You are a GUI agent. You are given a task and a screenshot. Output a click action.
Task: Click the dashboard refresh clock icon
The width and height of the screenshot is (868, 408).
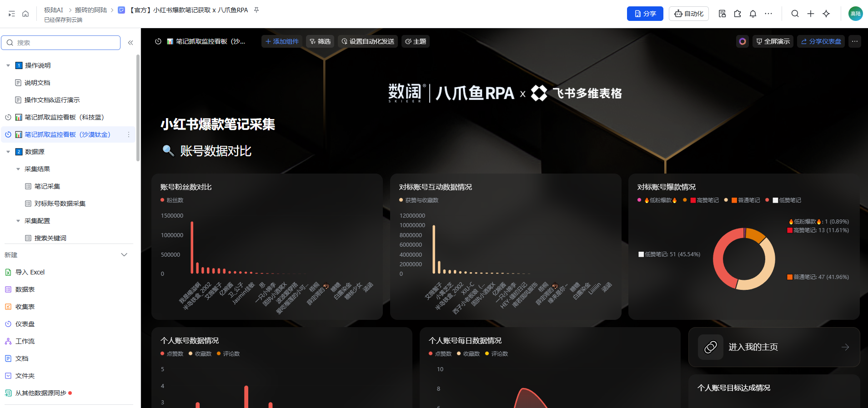(x=158, y=41)
